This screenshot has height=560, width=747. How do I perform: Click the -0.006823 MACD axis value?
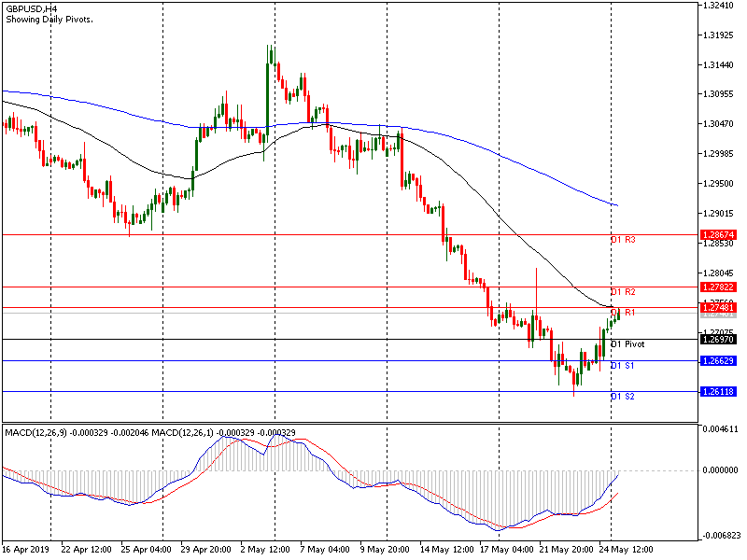click(721, 537)
